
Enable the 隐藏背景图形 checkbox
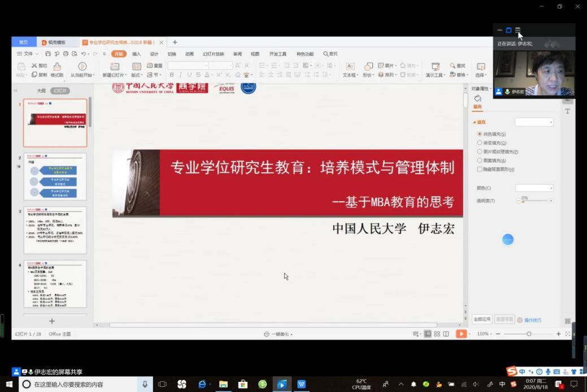point(480,169)
